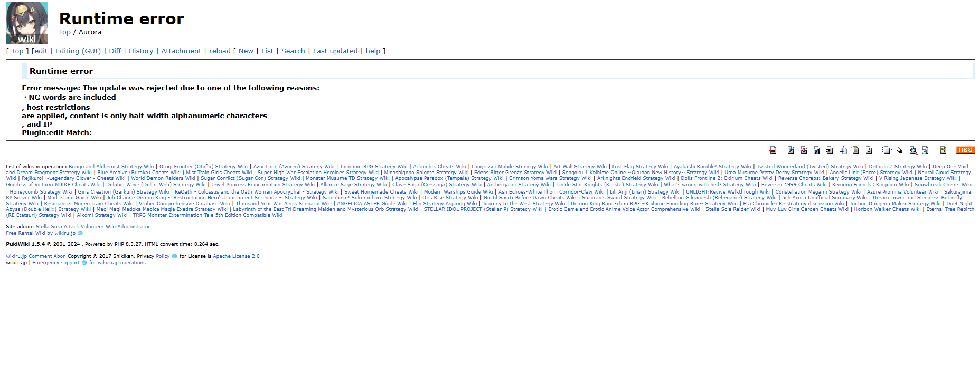Open the Privacy Policy link

[163, 256]
